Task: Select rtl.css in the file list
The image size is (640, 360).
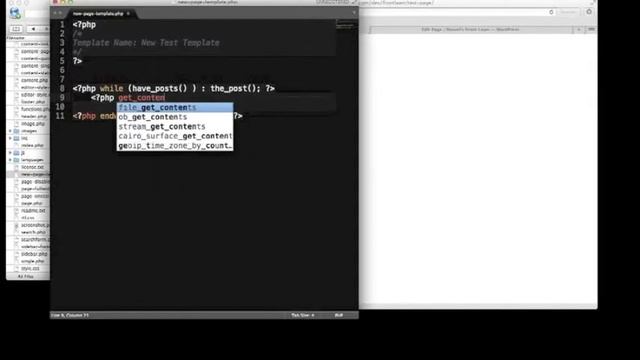Action: [28, 218]
